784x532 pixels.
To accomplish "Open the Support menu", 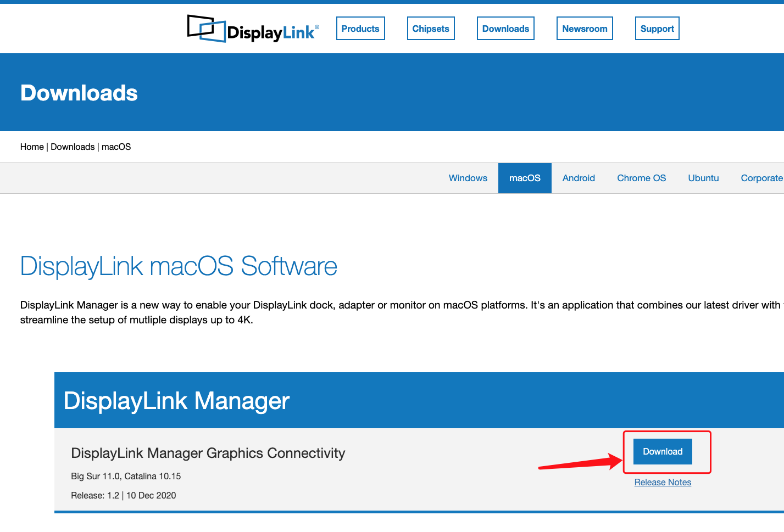I will pyautogui.click(x=657, y=29).
